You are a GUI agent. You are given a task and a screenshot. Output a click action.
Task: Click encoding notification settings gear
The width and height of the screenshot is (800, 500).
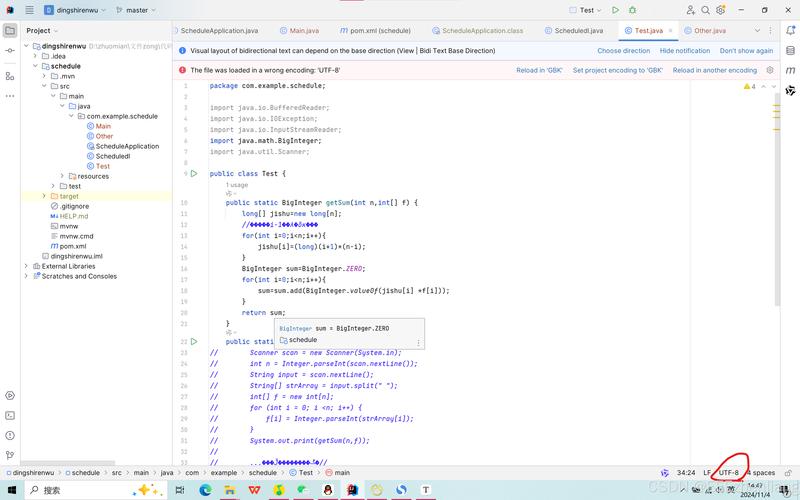point(770,70)
